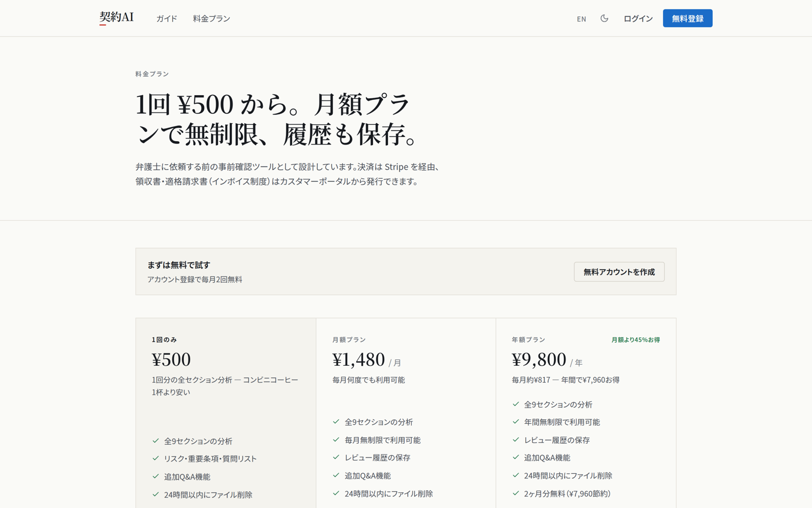Click the 月額より45%お得 badge

[636, 340]
